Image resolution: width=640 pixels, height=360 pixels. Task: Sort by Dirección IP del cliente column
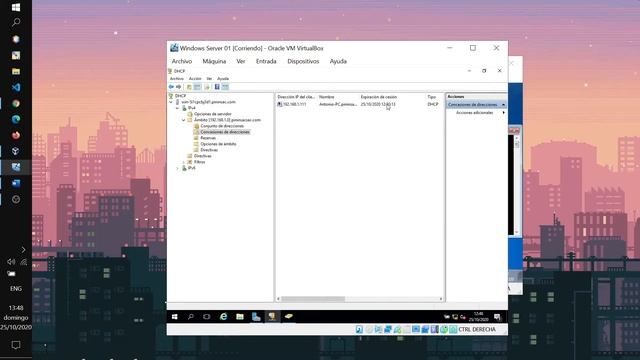tap(296, 97)
